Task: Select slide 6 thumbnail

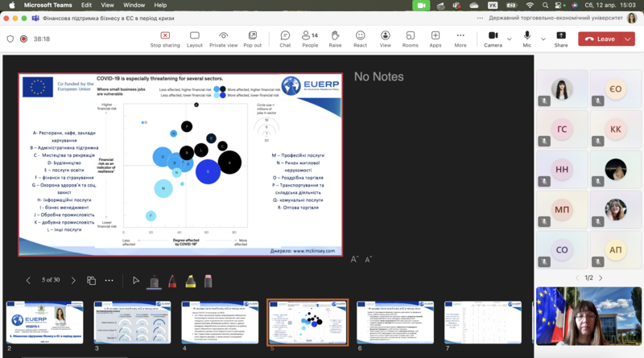Action: pyautogui.click(x=395, y=323)
